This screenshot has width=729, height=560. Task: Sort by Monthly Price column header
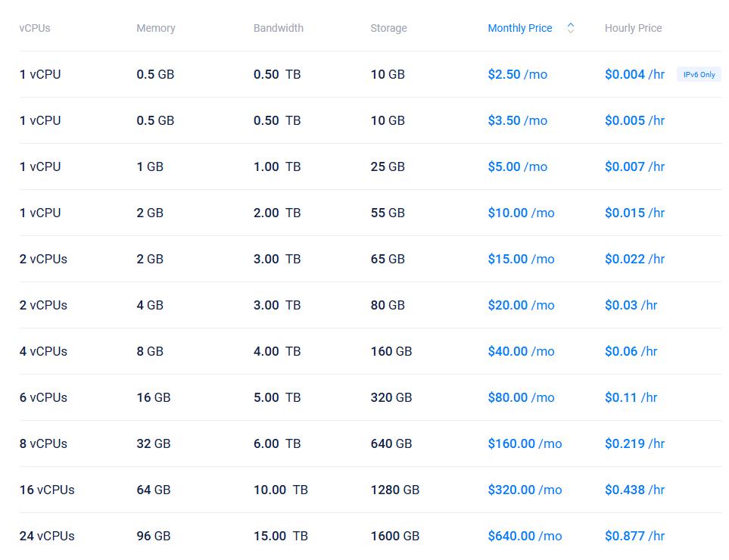[x=520, y=28]
